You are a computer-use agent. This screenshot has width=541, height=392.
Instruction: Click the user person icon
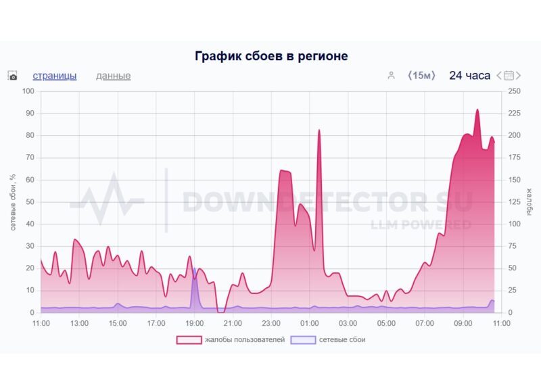(x=391, y=76)
